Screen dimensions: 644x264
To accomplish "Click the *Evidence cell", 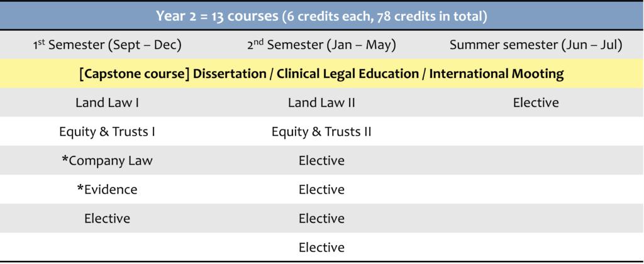I will [x=107, y=189].
